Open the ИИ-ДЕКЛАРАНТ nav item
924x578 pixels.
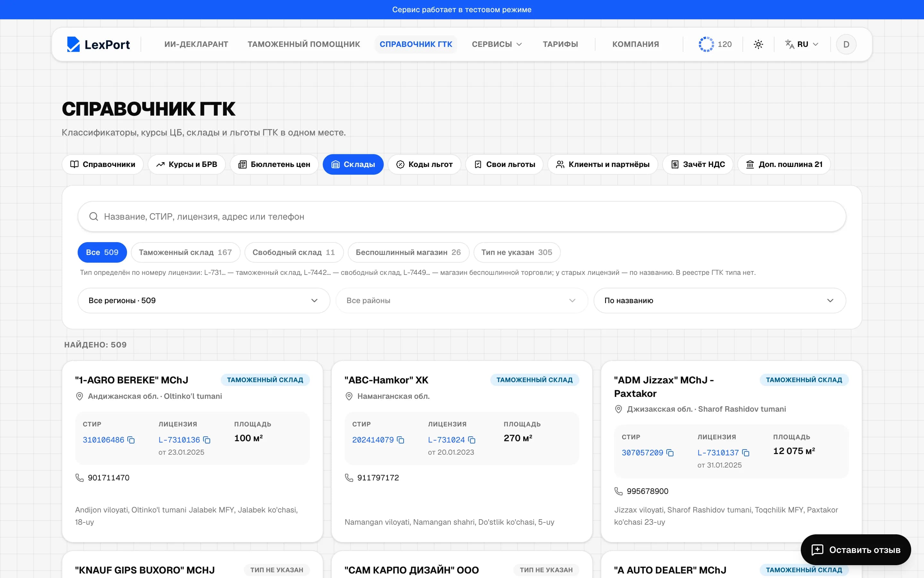coord(196,44)
